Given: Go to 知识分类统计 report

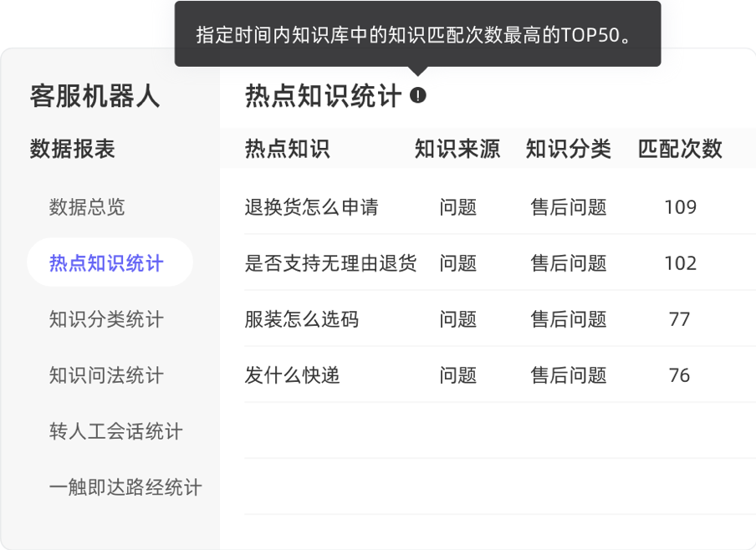Looking at the screenshot, I should pyautogui.click(x=106, y=319).
